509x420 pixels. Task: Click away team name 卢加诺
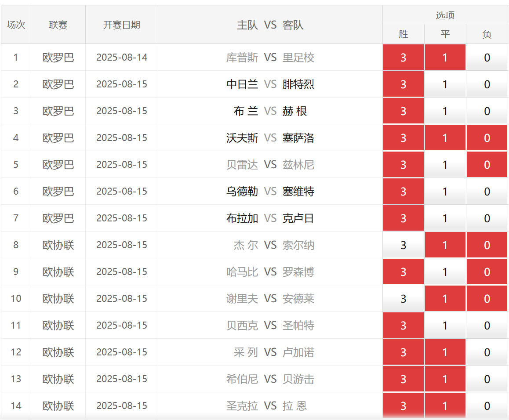298,352
